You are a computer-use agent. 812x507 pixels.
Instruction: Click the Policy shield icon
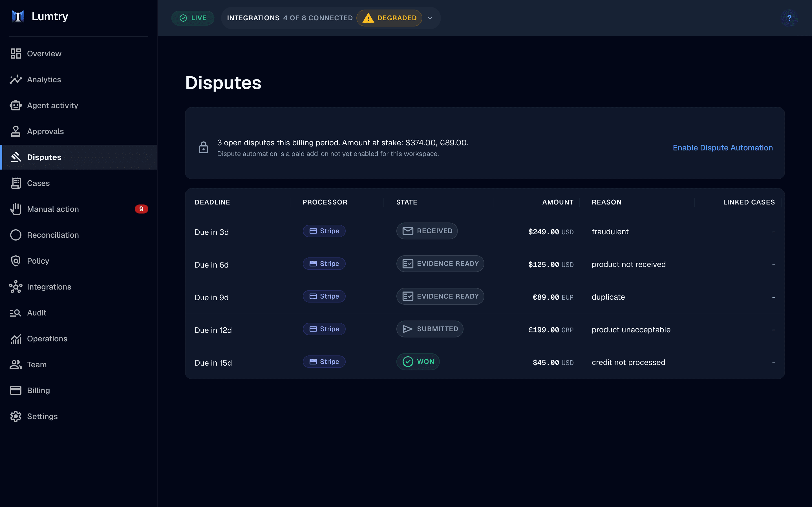coord(16,261)
